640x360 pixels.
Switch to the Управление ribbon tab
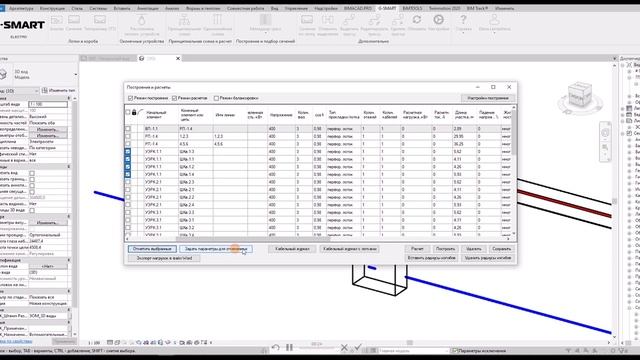point(296,8)
